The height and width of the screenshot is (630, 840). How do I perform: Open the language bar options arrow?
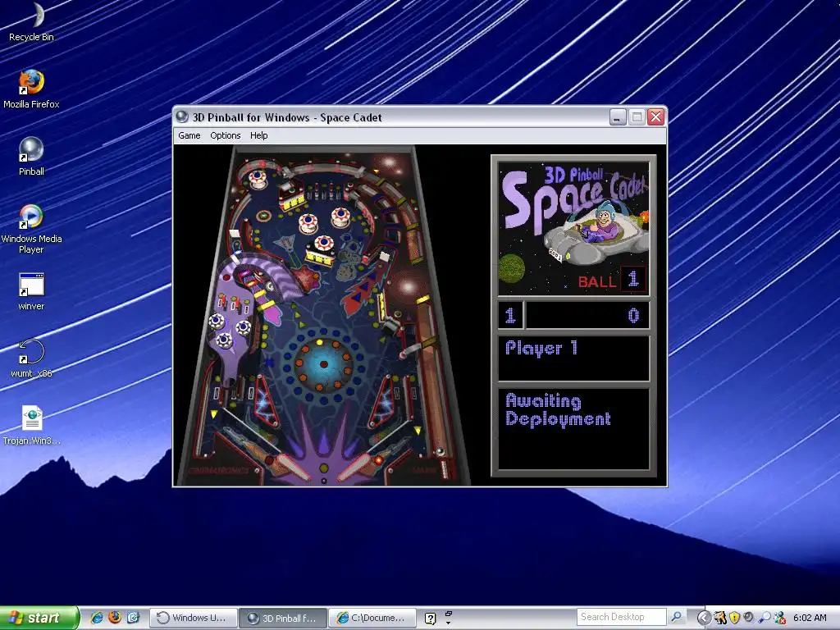(x=449, y=623)
